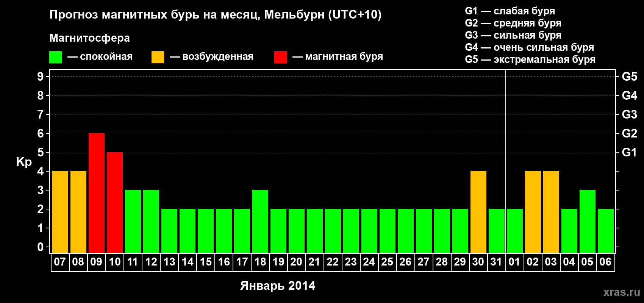Select the green bar above day 18

point(260,221)
